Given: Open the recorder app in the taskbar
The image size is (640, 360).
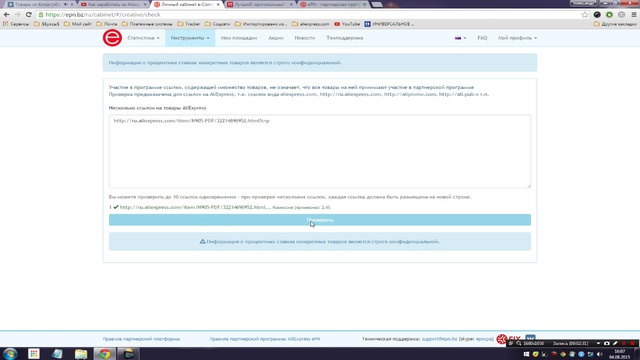Looking at the screenshot, I should [128, 353].
